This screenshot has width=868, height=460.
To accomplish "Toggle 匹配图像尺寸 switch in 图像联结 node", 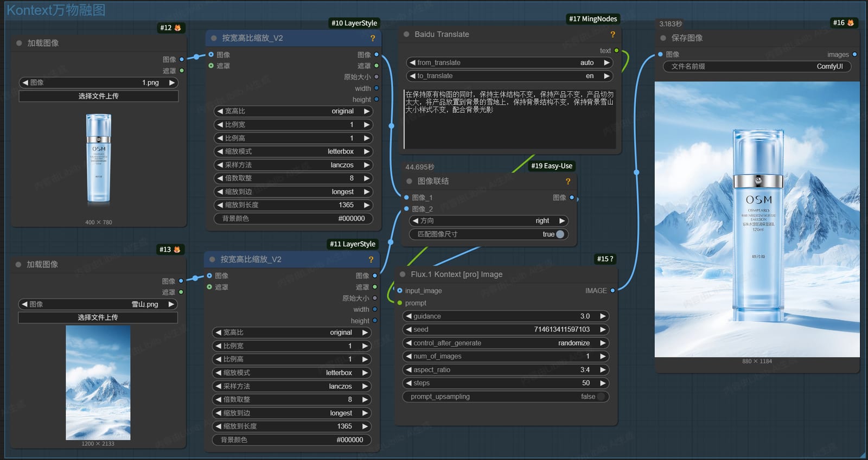I will (x=560, y=234).
